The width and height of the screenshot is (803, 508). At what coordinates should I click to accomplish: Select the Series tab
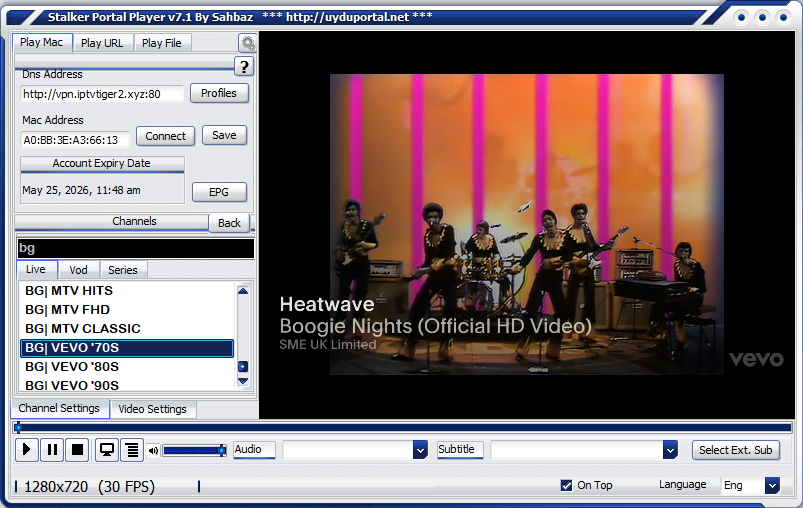tap(123, 270)
